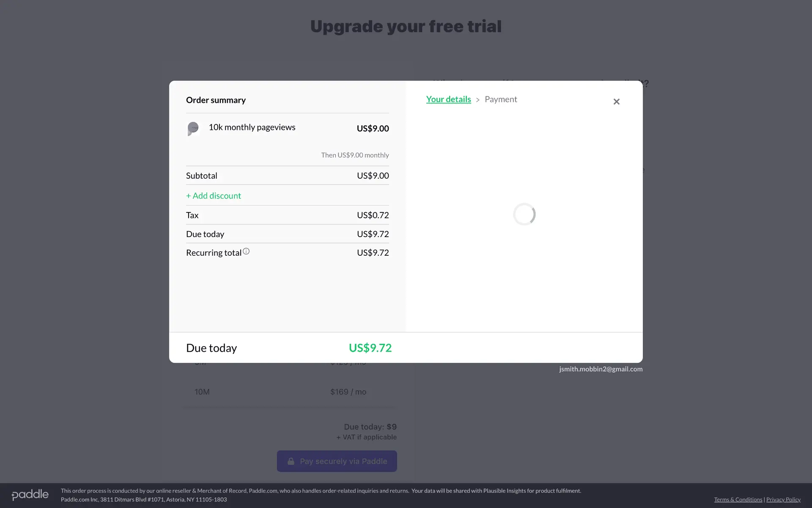Click the Order summary heading
Viewport: 812px width, 508px height.
click(216, 100)
